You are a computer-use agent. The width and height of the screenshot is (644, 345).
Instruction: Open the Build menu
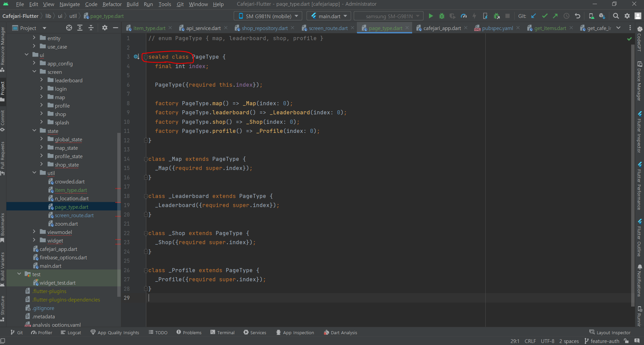pyautogui.click(x=132, y=4)
